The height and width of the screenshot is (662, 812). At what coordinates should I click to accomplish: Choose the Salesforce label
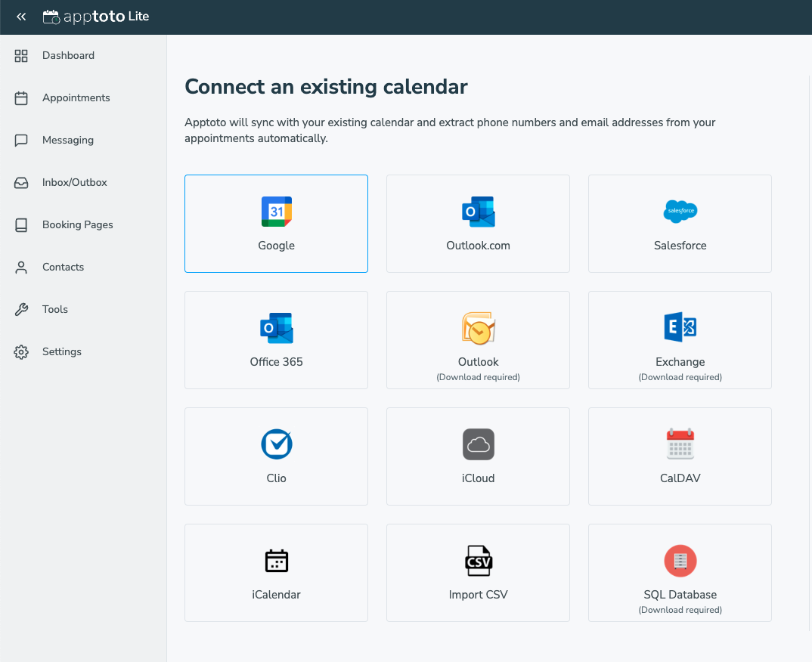coord(680,246)
